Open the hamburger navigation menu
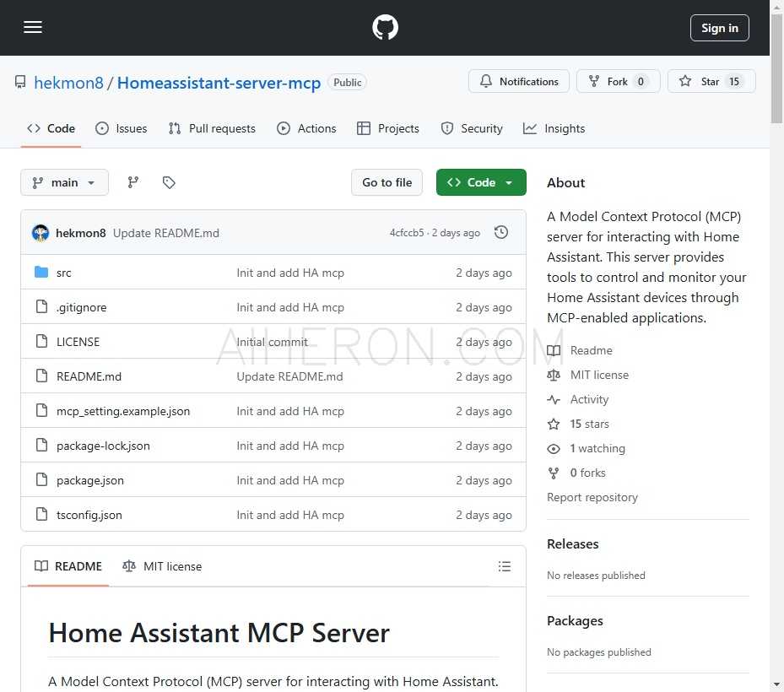The width and height of the screenshot is (784, 692). [33, 27]
